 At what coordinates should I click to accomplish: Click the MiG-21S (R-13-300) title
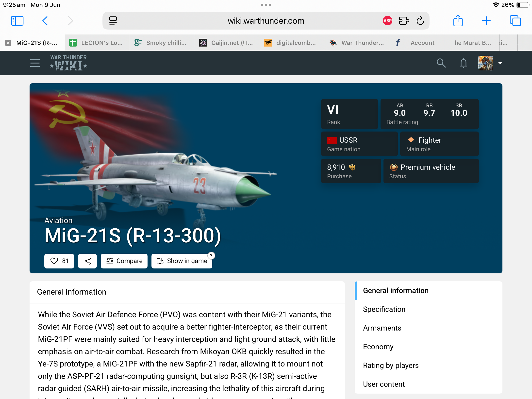[133, 236]
